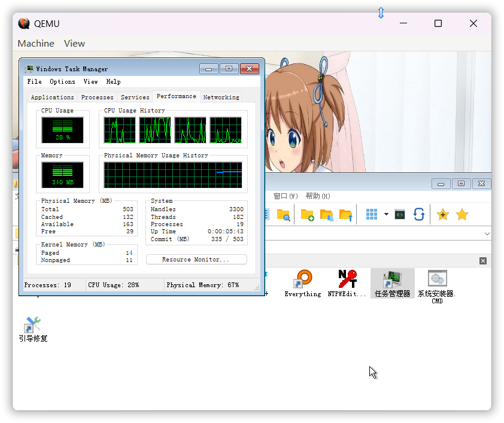Click the Up Time value 0:00:05:43

click(225, 232)
